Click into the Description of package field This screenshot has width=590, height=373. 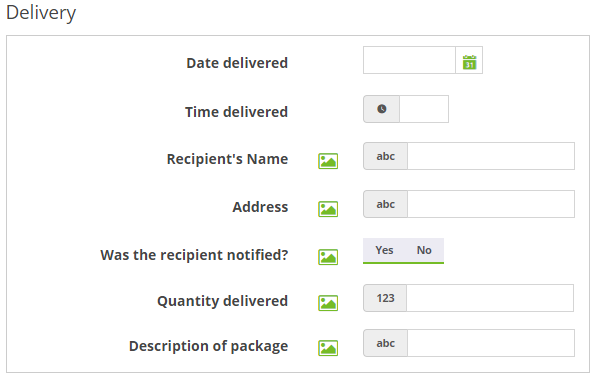coord(491,343)
